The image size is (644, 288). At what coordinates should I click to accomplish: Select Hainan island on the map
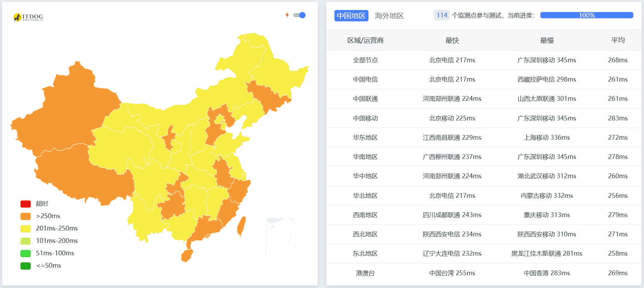click(x=187, y=256)
